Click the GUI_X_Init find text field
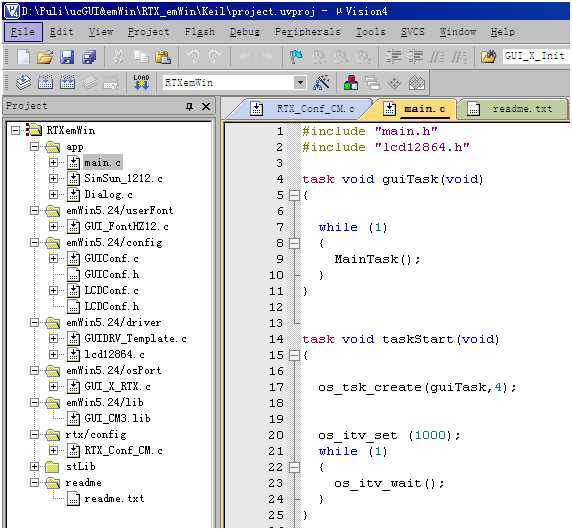This screenshot has height=530, width=572. pos(536,57)
